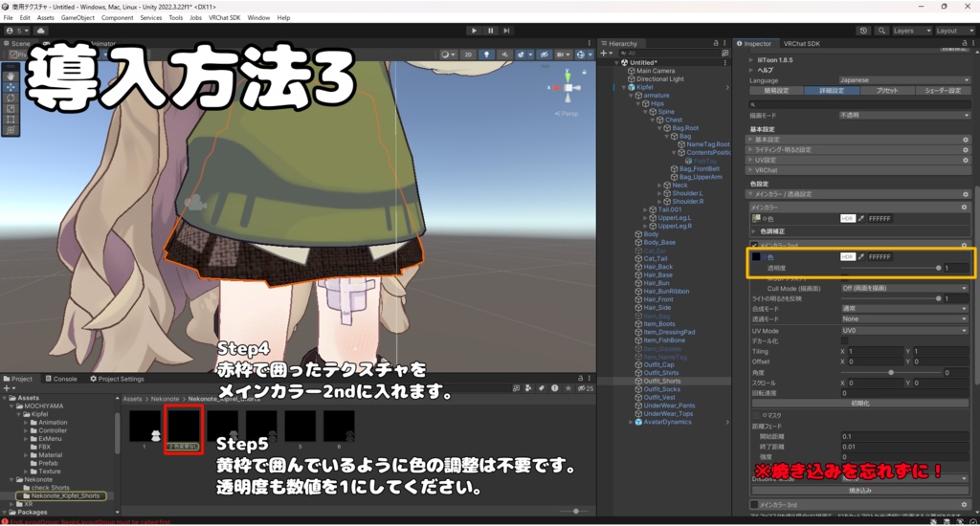
Task: Toggle 2D scene view mode
Action: [x=468, y=55]
